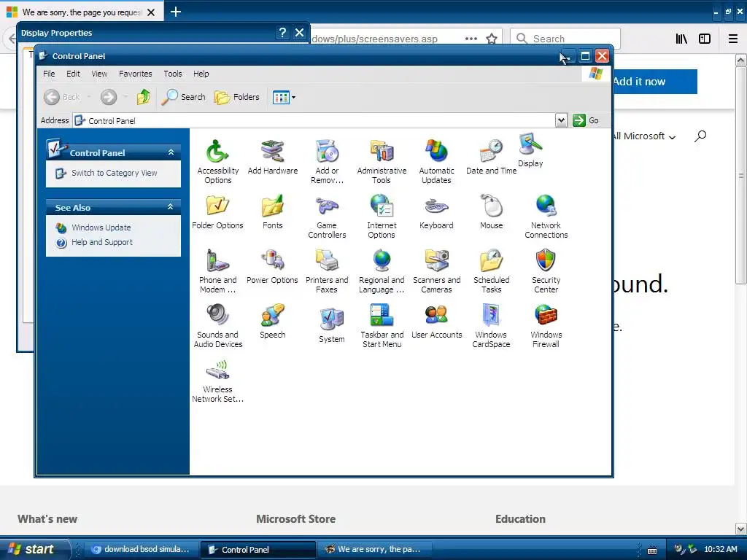
Task: Click the Firefox Search input field
Action: pos(565,39)
